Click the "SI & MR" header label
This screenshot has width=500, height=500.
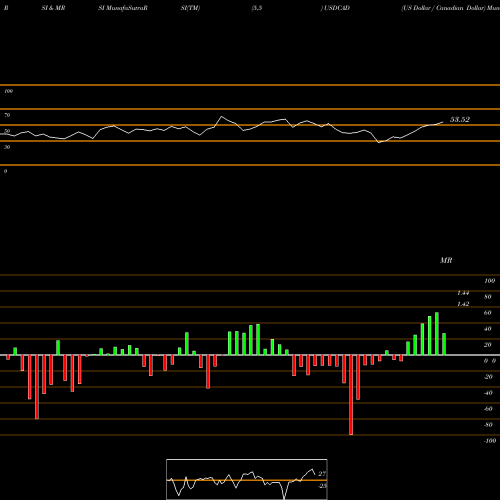53,8
